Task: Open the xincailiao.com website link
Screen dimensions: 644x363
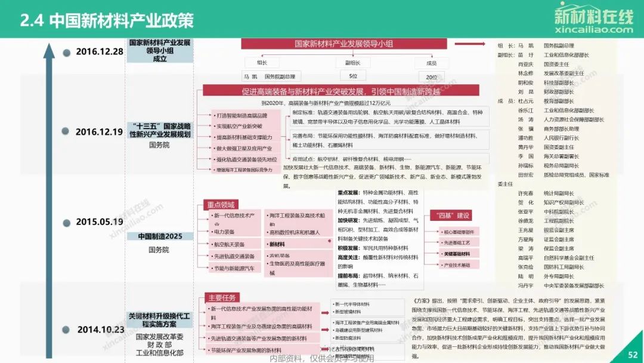Action: (x=593, y=29)
